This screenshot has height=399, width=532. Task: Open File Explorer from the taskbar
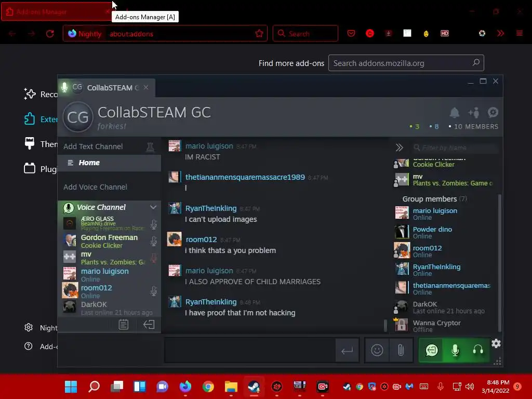[x=231, y=387]
